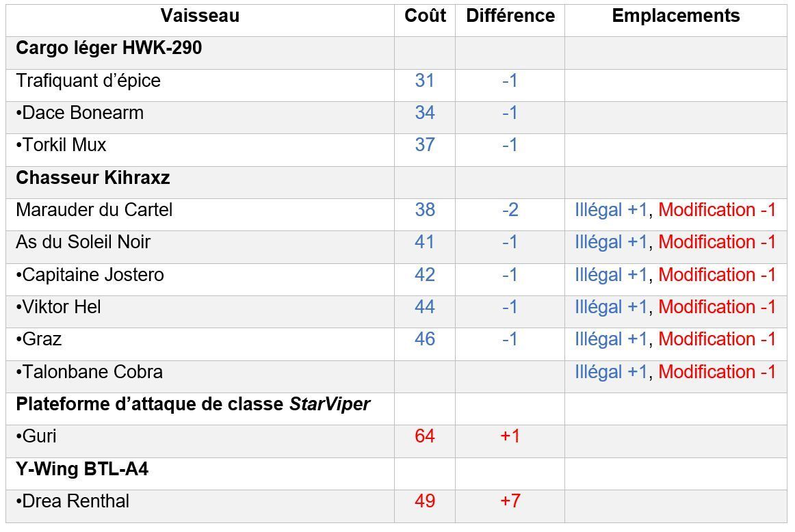Click the Différence column header

tap(510, 16)
